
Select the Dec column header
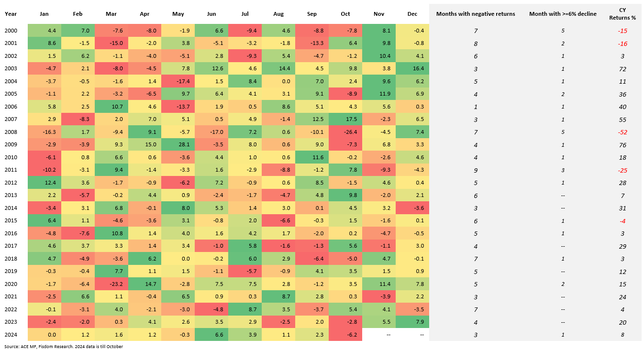click(412, 14)
